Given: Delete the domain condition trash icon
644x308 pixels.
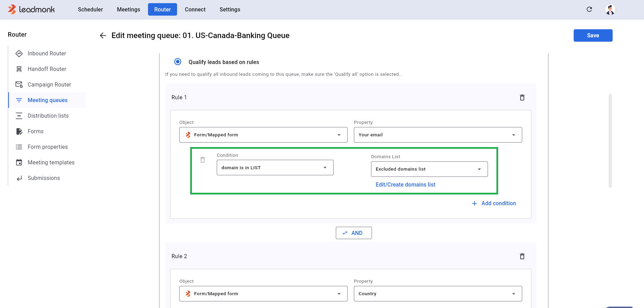Looking at the screenshot, I should pos(203,160).
